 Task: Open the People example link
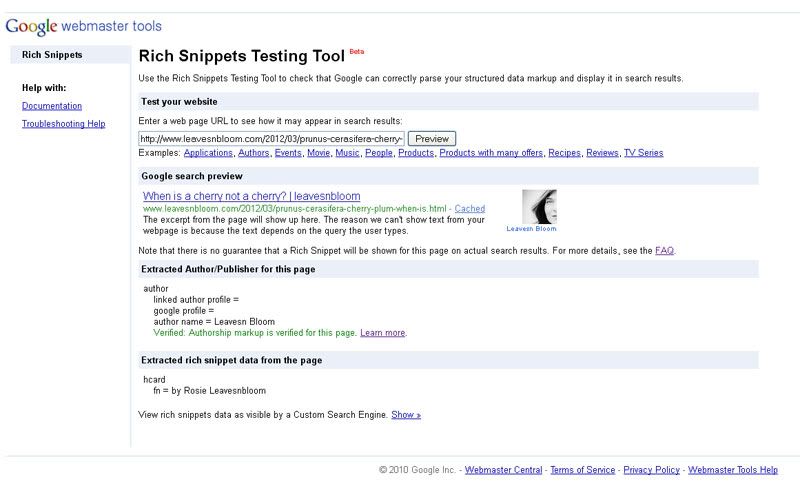379,153
